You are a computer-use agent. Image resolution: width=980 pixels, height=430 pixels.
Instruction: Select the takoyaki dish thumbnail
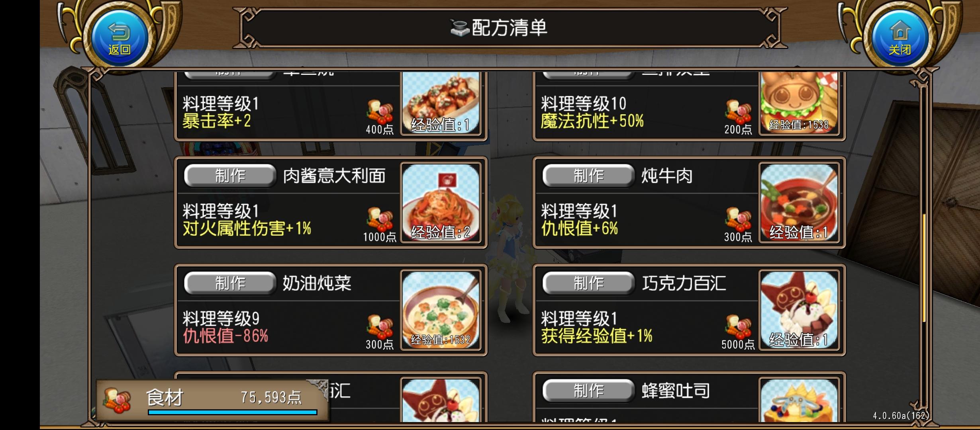[441, 103]
